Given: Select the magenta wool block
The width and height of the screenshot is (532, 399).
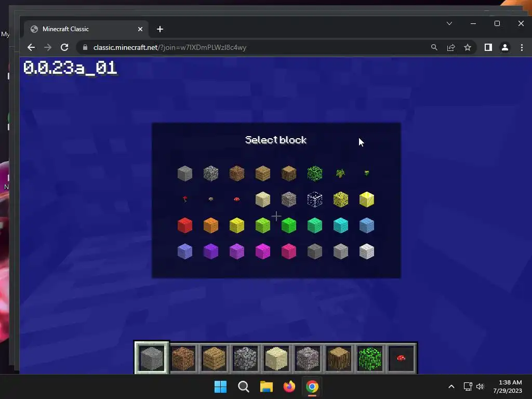Looking at the screenshot, I should point(263,251).
